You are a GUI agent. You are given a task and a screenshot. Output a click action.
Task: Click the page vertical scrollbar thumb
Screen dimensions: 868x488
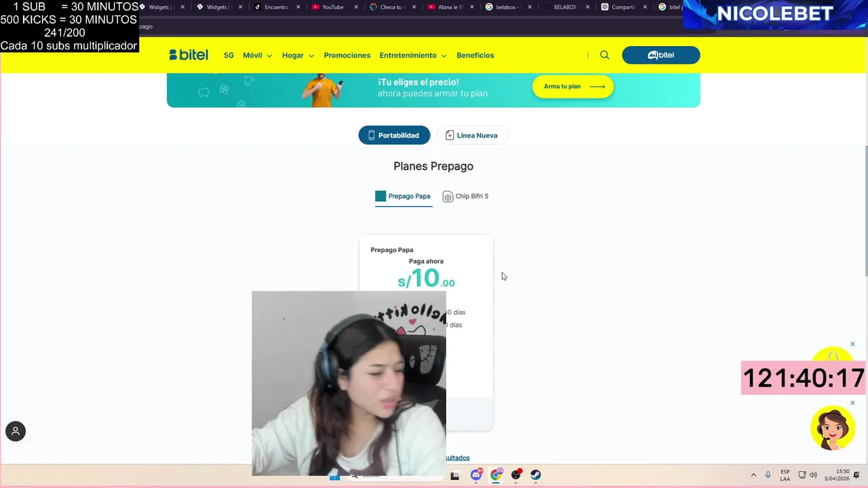[865, 211]
